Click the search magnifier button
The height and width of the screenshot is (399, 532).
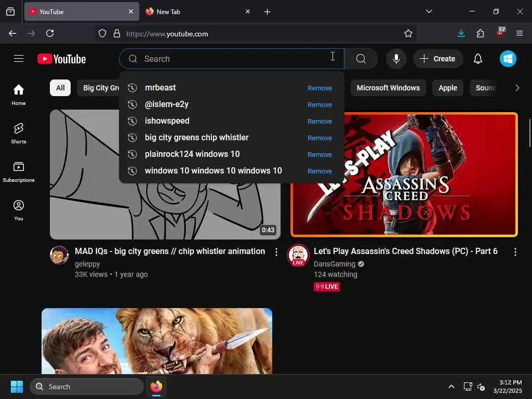click(x=361, y=59)
